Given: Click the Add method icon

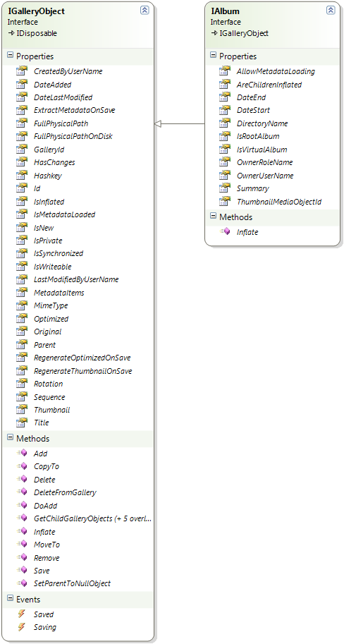Looking at the screenshot, I should point(21,453).
